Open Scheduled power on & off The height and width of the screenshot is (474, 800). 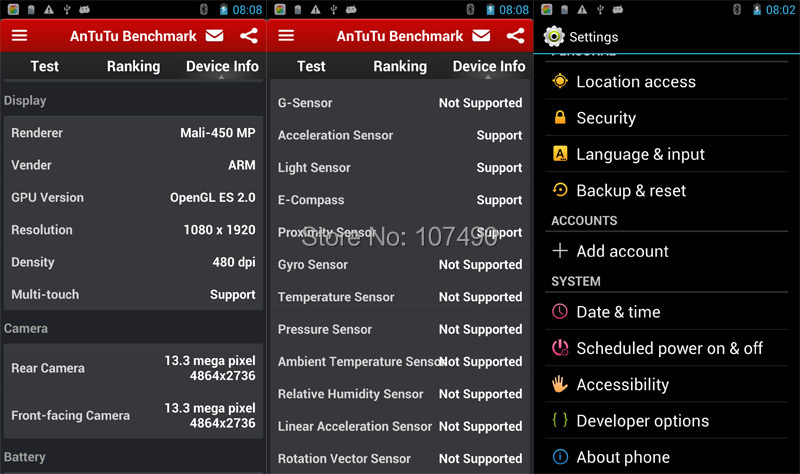667,347
